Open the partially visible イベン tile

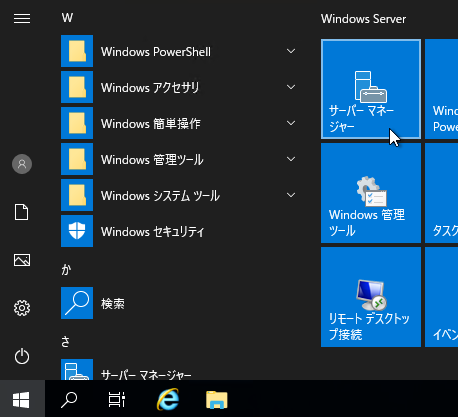click(x=441, y=297)
